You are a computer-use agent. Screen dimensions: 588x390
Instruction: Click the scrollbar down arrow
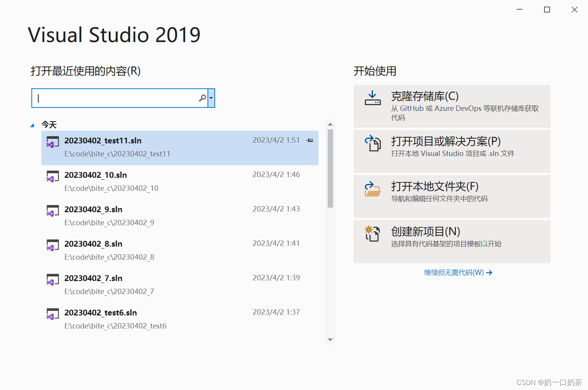[330, 340]
